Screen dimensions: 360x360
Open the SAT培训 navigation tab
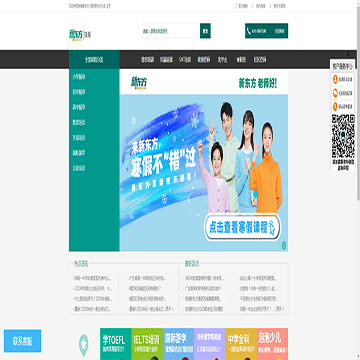click(x=185, y=60)
